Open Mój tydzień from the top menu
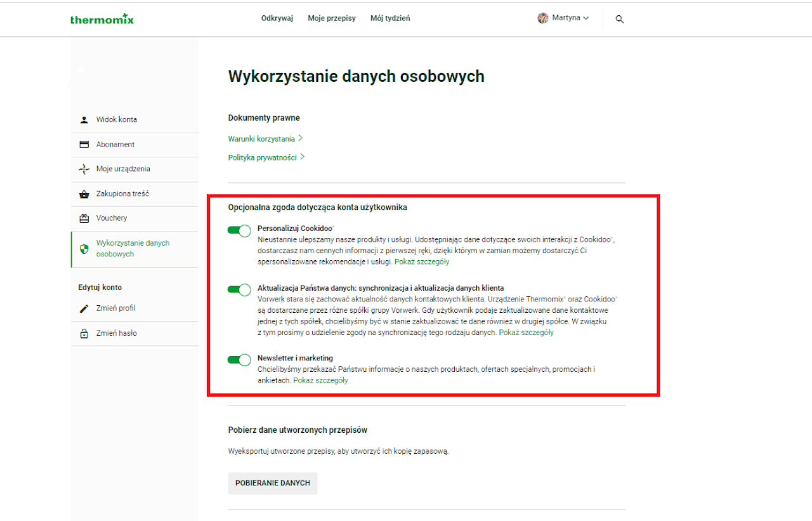 click(x=390, y=18)
